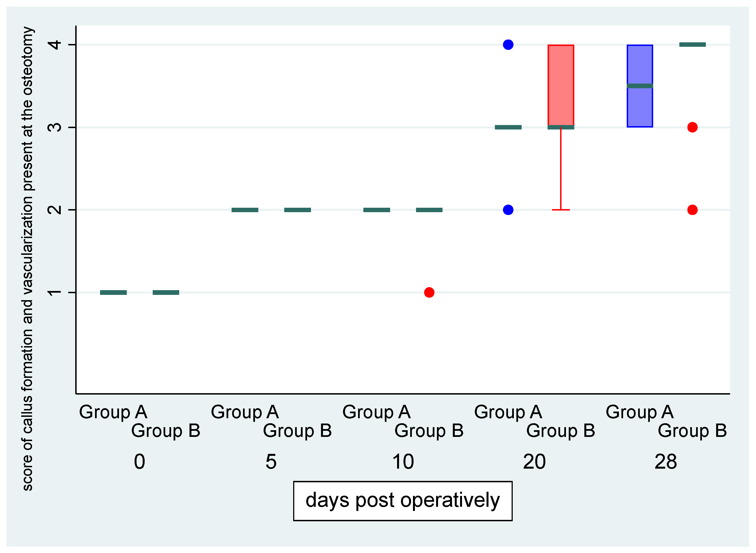Click the Group B median line at day 28
The image size is (756, 553).
pyautogui.click(x=692, y=45)
